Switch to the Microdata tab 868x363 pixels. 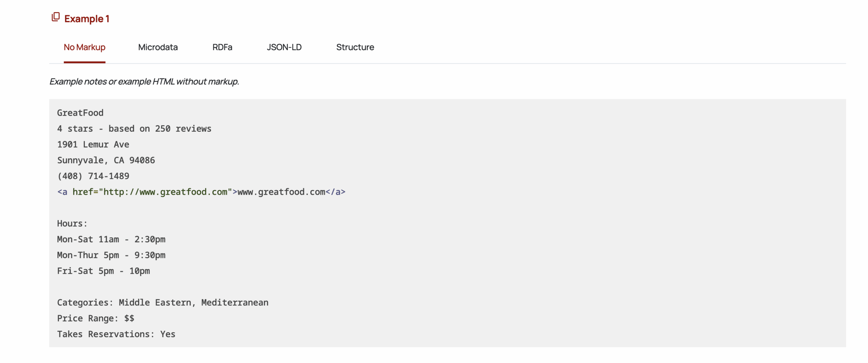click(158, 47)
